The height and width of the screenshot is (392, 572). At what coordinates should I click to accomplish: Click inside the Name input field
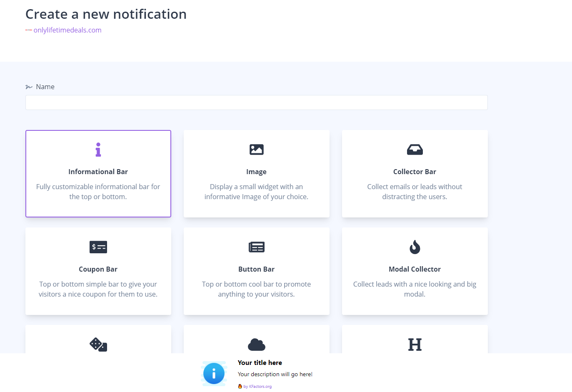[256, 102]
